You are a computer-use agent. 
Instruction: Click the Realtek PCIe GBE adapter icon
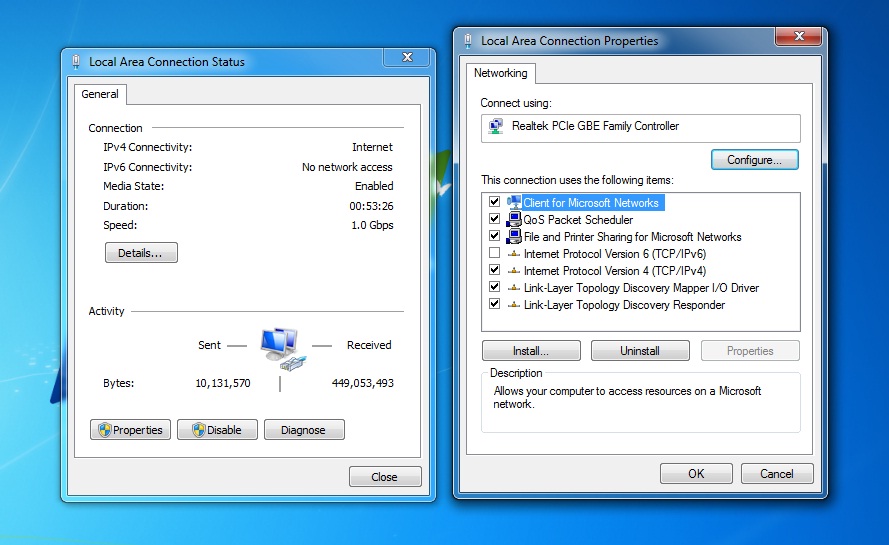tap(496, 126)
